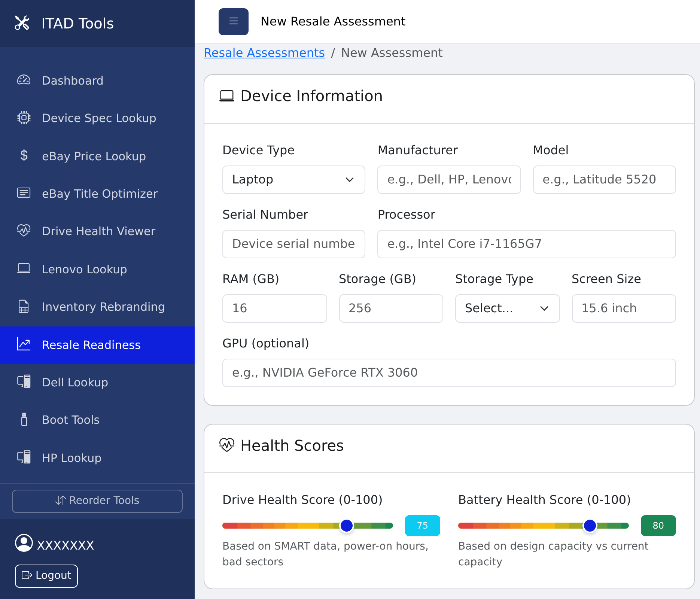Click the Drive Health Score slider handle
This screenshot has height=599, width=700.
pyautogui.click(x=347, y=526)
